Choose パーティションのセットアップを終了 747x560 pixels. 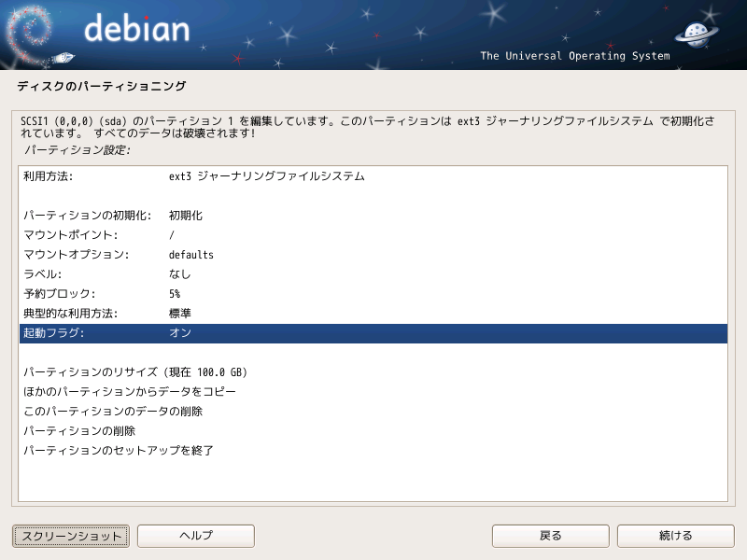(373, 451)
